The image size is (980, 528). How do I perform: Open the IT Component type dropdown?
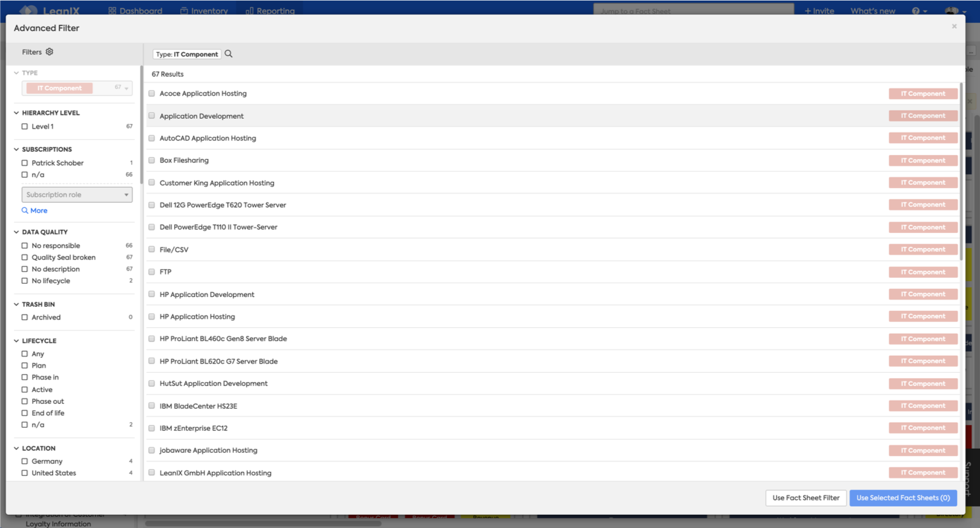click(x=77, y=88)
